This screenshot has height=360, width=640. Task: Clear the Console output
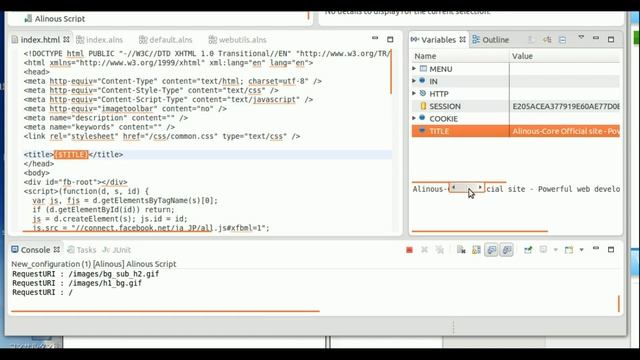click(461, 250)
